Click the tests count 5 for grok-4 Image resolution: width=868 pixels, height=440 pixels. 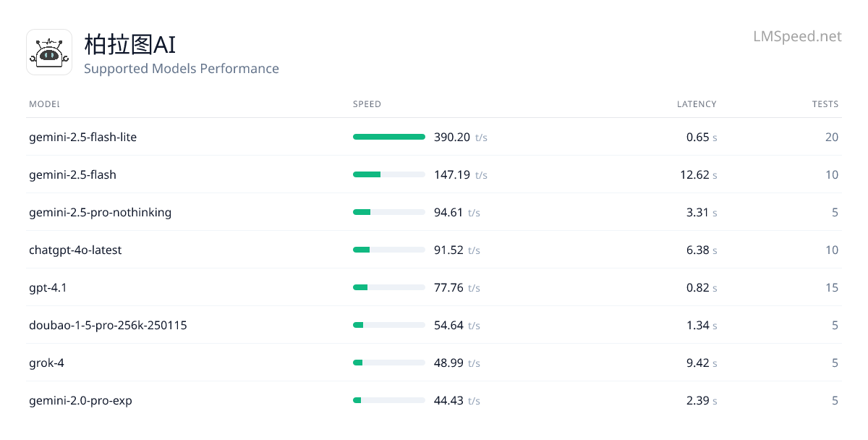[x=835, y=363]
